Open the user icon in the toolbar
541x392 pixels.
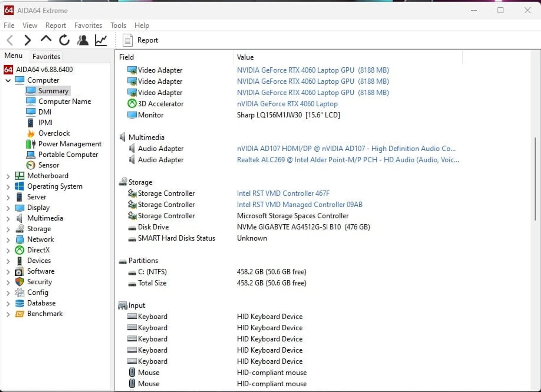(83, 40)
